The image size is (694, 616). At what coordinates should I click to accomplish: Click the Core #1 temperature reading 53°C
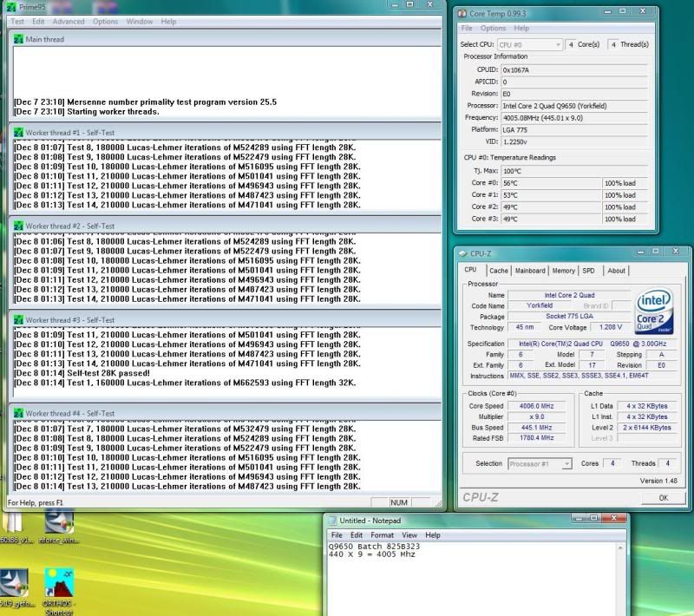pyautogui.click(x=551, y=194)
